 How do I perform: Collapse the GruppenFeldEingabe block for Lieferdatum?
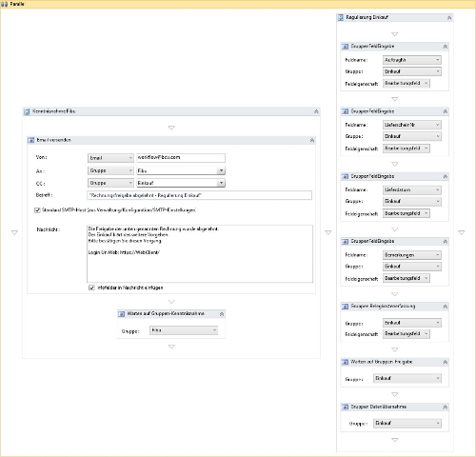[445, 176]
